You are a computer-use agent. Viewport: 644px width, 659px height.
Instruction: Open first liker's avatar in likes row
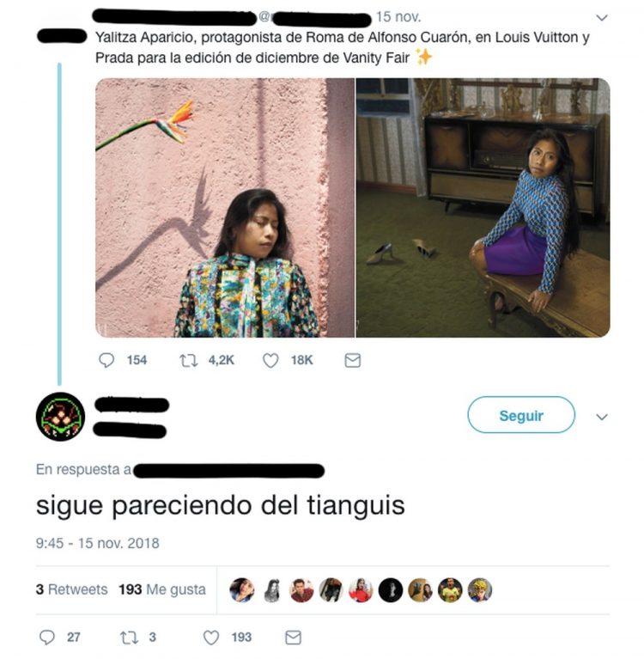[242, 590]
